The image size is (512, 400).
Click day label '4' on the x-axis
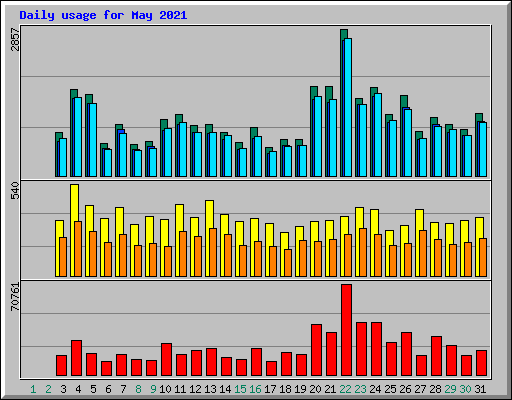[78, 389]
